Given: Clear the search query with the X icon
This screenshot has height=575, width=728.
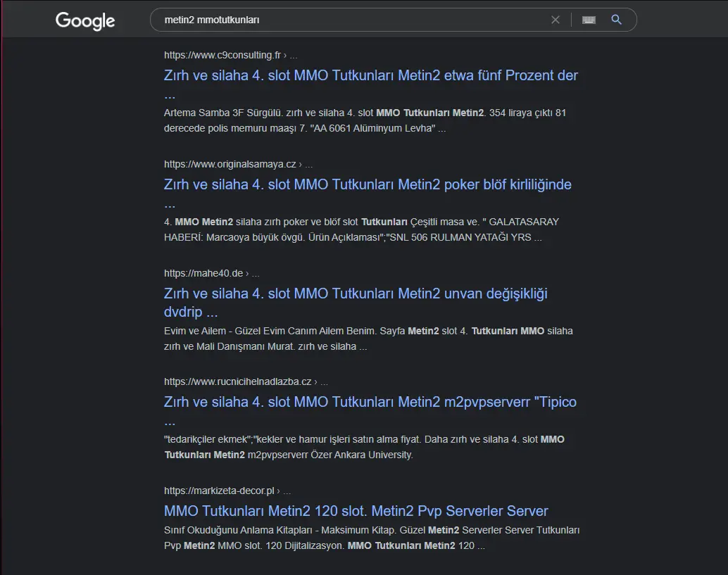Looking at the screenshot, I should (x=556, y=20).
